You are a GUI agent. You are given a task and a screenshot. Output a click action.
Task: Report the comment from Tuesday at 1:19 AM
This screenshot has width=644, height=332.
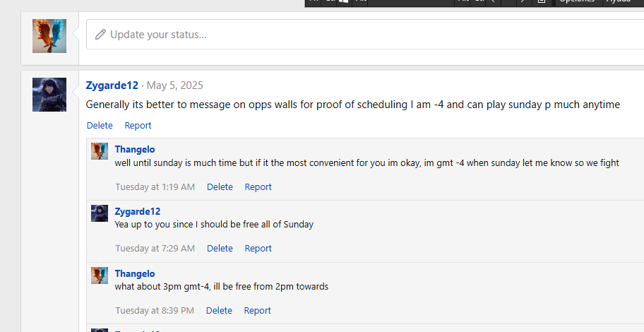258,187
